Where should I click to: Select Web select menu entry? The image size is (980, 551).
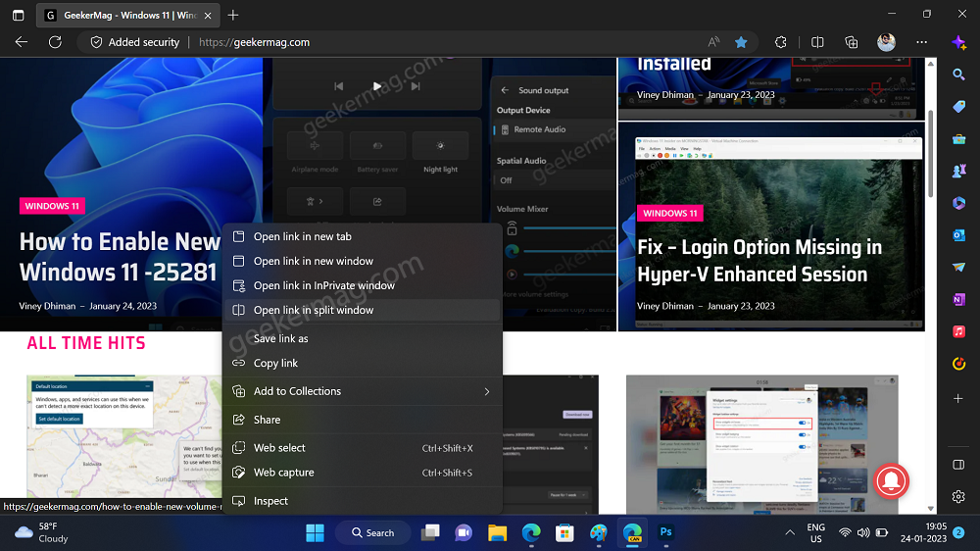(362, 448)
